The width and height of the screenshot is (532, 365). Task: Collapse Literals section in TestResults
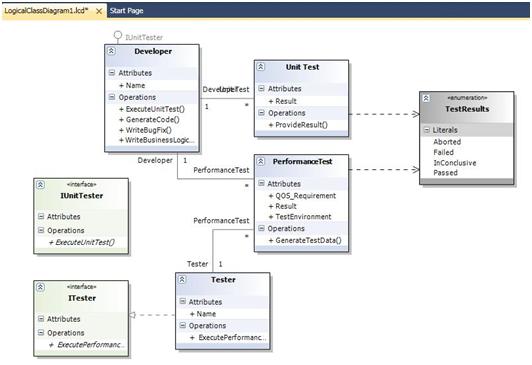(427, 130)
